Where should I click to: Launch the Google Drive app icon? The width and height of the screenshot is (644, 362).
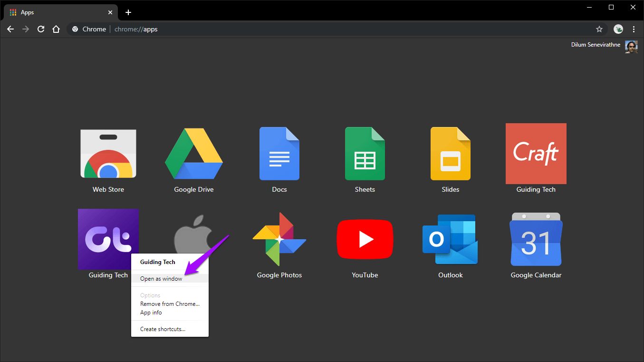pos(194,153)
